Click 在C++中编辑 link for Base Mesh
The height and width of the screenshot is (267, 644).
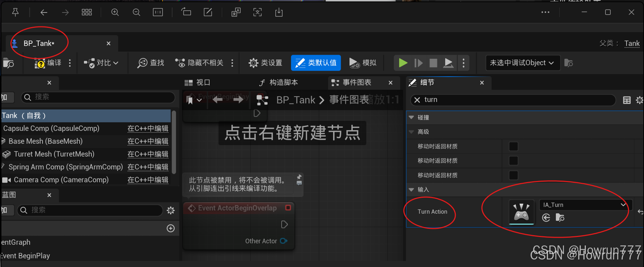point(148,141)
